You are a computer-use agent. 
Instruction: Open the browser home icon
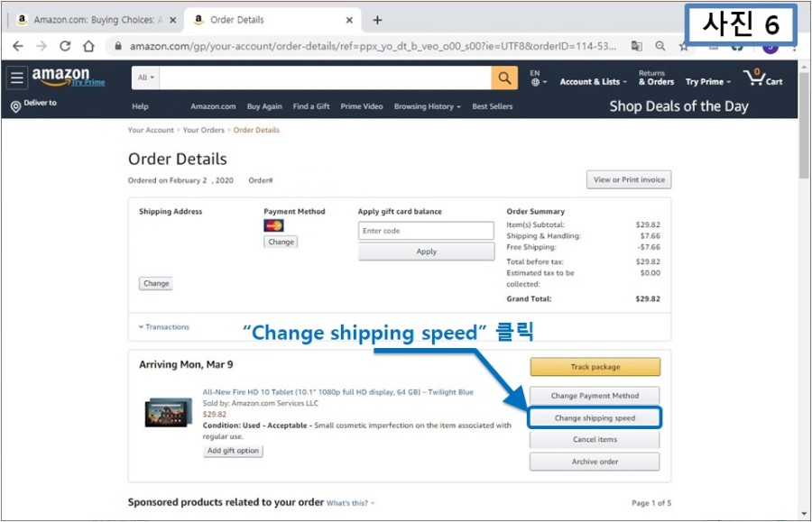click(x=88, y=46)
